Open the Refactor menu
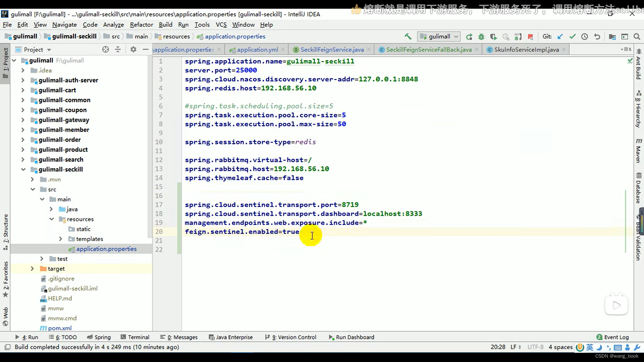 pos(141,25)
